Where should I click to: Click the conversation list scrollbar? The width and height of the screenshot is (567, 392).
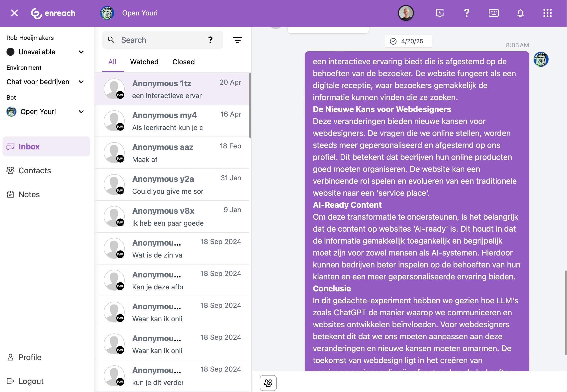coord(250,105)
